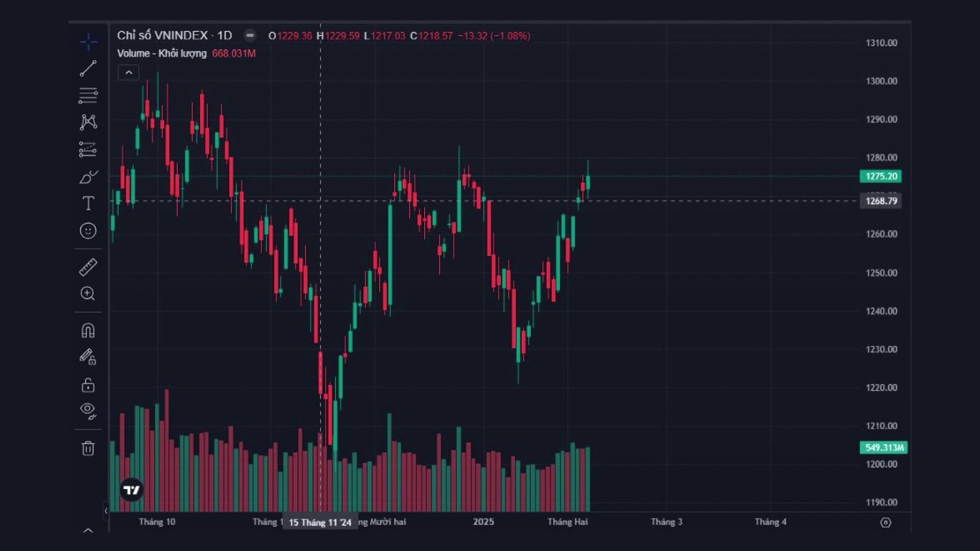Open the emoji icons tool
Viewport: 980px width, 551px height.
[88, 231]
